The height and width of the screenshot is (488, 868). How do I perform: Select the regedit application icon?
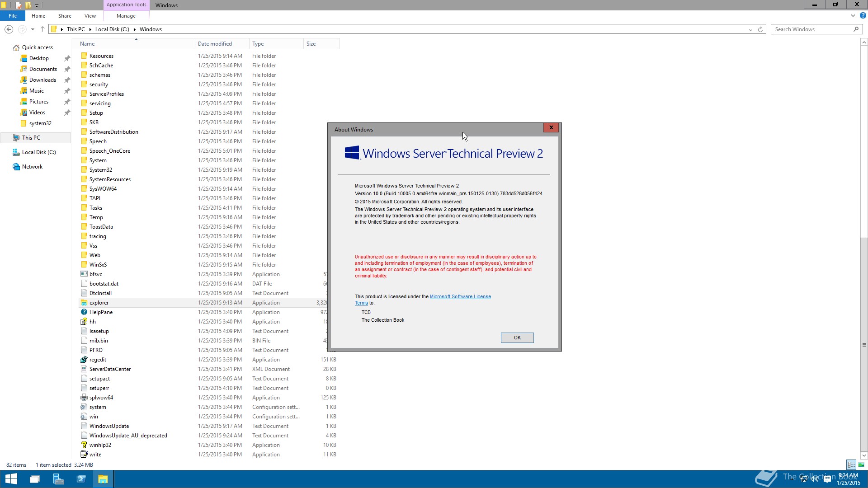click(x=84, y=360)
